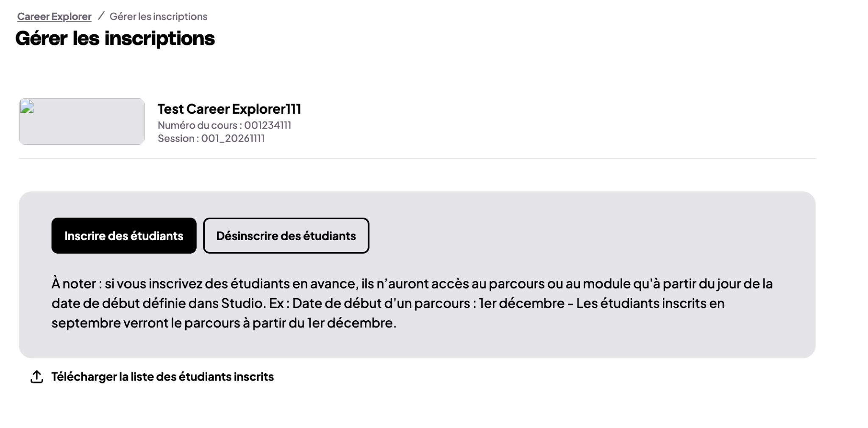The width and height of the screenshot is (868, 428).
Task: Download via Télécharger la liste des étudiants inscrits
Action: [163, 377]
